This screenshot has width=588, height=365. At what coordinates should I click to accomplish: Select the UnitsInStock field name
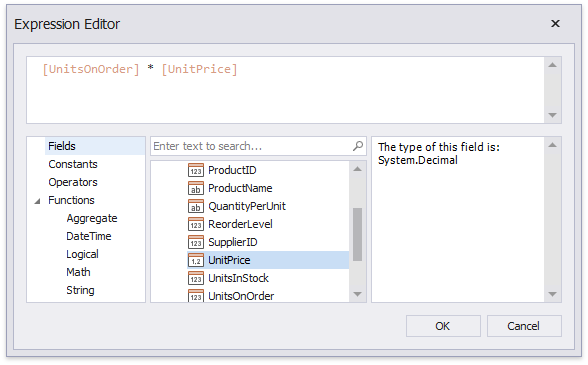click(x=238, y=278)
